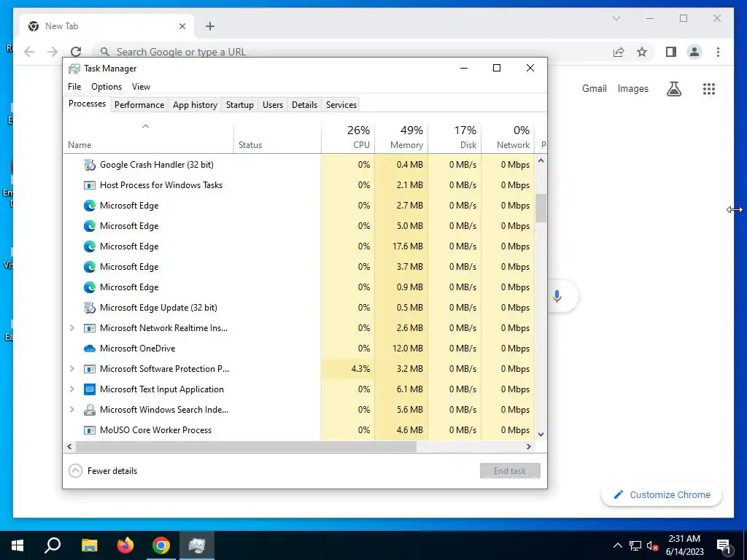Open the Windows Start menu
The height and width of the screenshot is (560, 747).
(18, 545)
